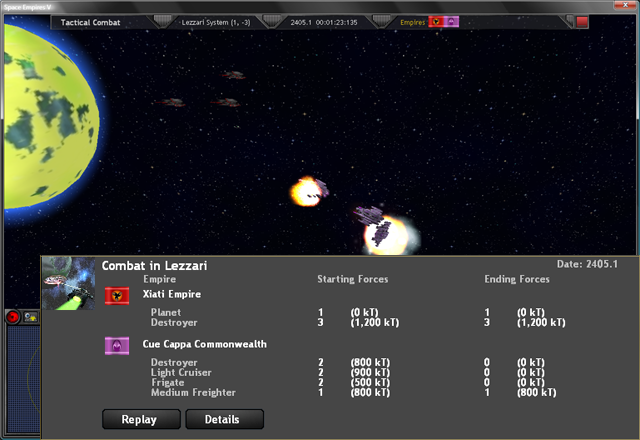Click the Date: 2405.1 label
640x440 pixels.
coord(587,264)
